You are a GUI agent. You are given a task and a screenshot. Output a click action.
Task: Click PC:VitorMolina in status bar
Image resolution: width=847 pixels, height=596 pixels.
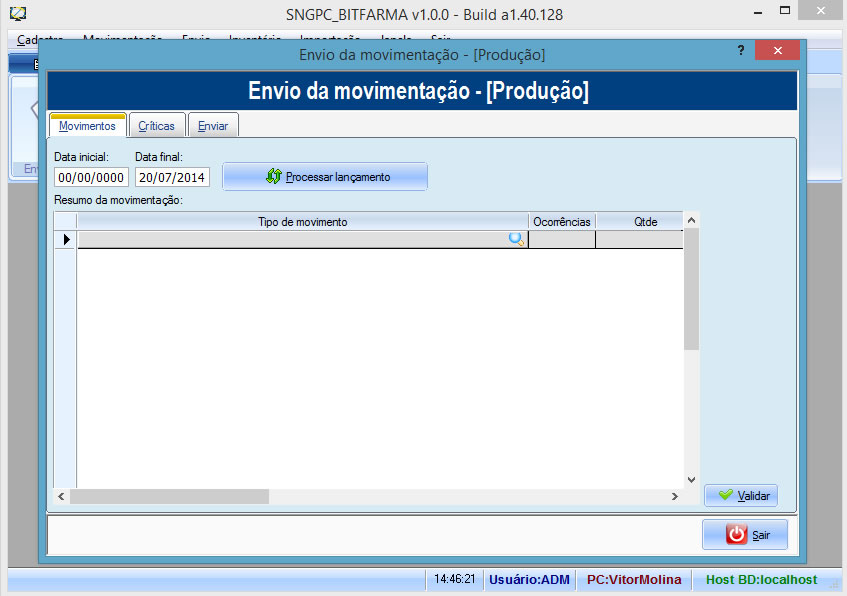(634, 579)
